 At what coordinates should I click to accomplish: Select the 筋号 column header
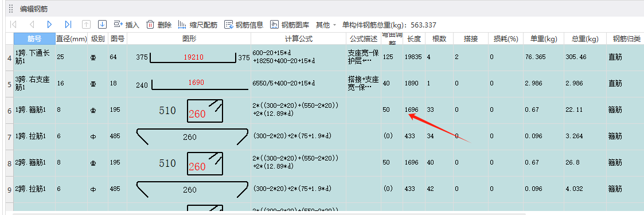34,38
